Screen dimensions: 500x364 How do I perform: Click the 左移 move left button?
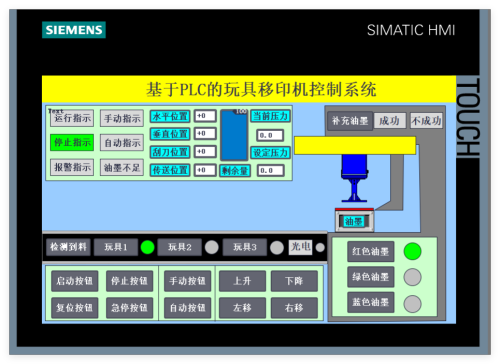tap(242, 308)
